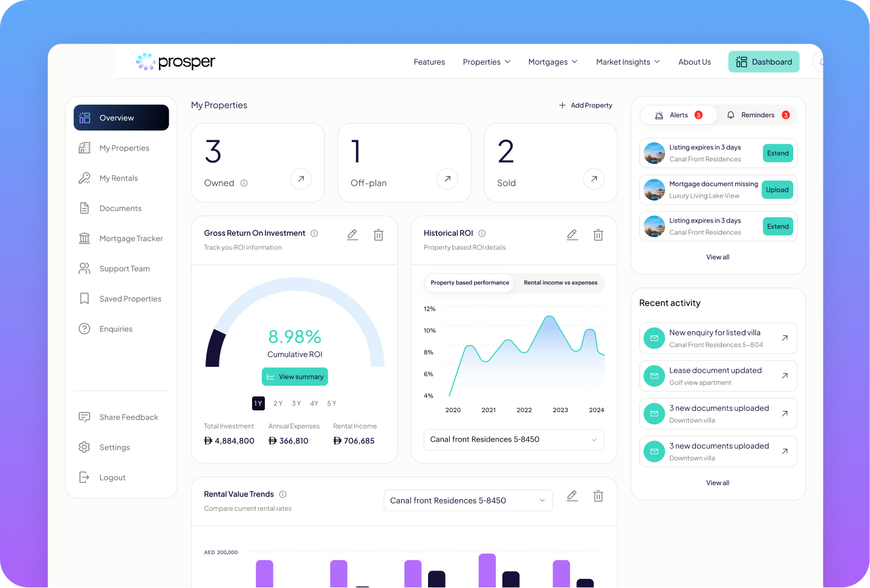
Task: Open the Market Insights dropdown
Action: coord(627,62)
